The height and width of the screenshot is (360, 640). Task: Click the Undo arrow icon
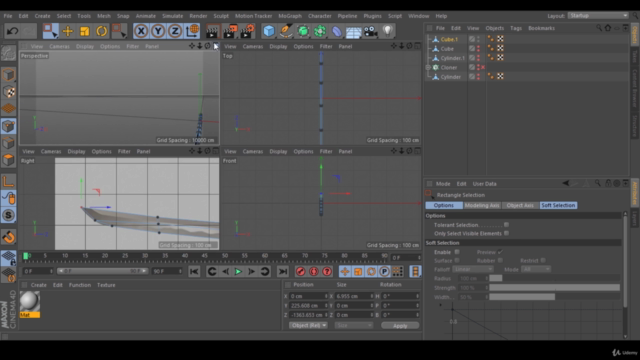12,31
